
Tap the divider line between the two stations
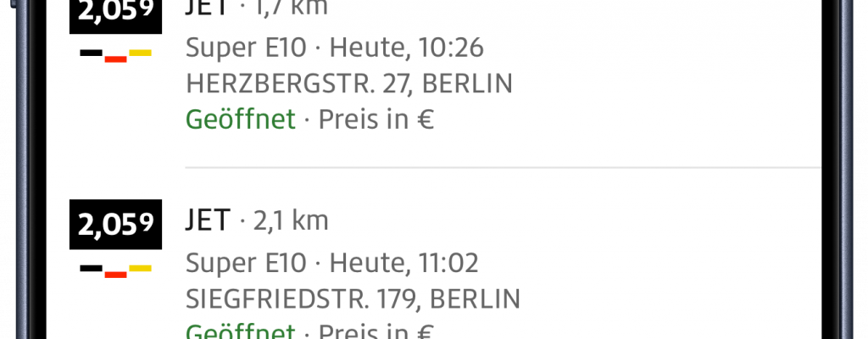503,168
